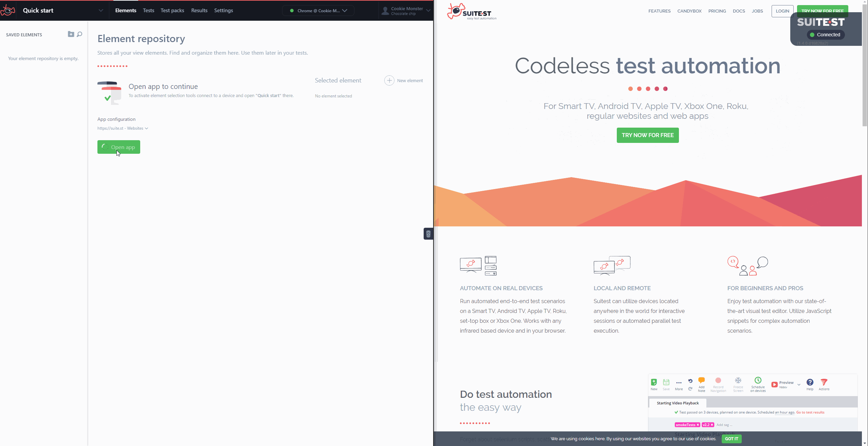Click the hero TRY NOW FOR FREE button
This screenshot has height=446, width=868.
pos(647,135)
